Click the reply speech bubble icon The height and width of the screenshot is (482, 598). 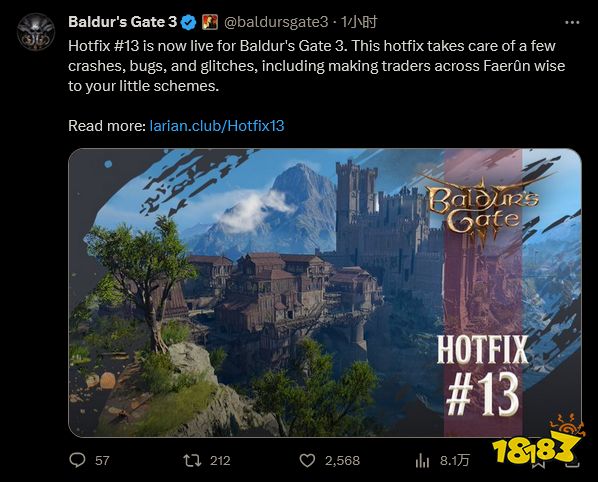[77, 460]
